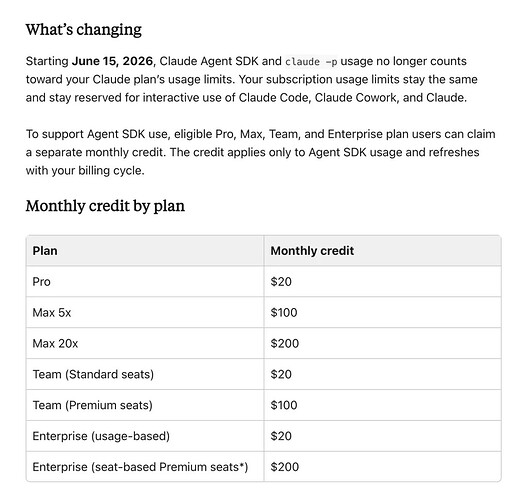Click the $20 credit for Enterprise usage-based
This screenshot has height=500, width=528.
point(281,436)
